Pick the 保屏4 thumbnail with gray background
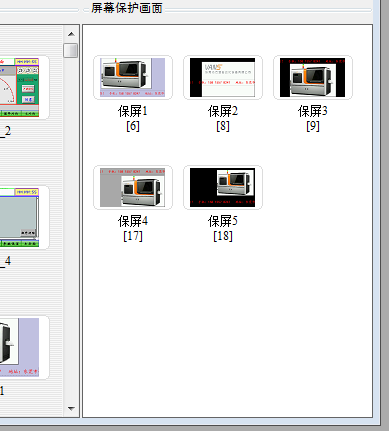Screen dimensions: 389x431 [x=133, y=187]
